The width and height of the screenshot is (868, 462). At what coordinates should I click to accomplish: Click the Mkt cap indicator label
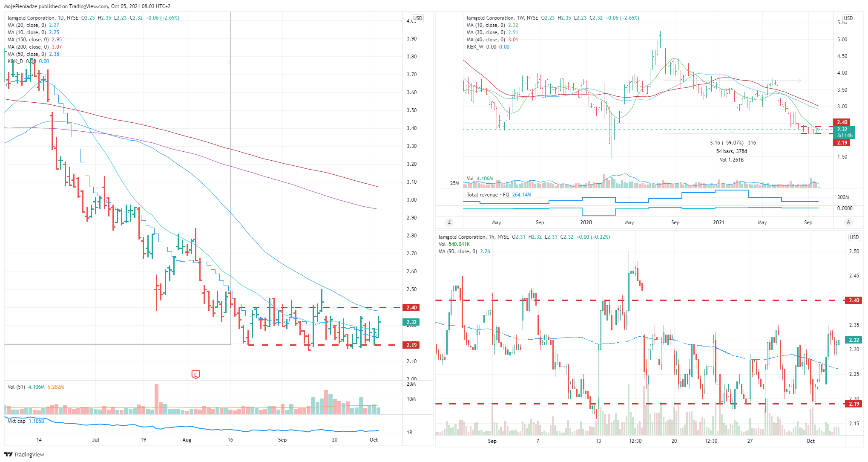click(x=17, y=421)
